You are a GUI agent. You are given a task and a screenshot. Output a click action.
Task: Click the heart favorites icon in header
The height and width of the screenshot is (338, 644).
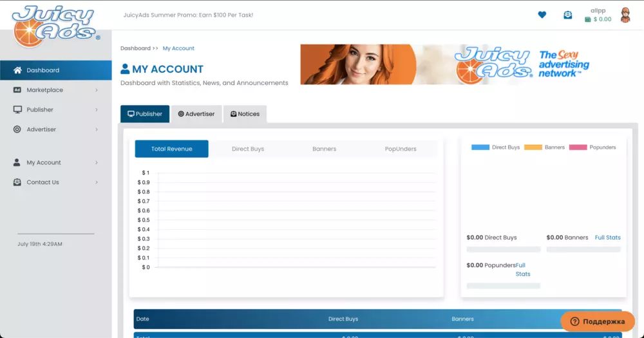(542, 15)
